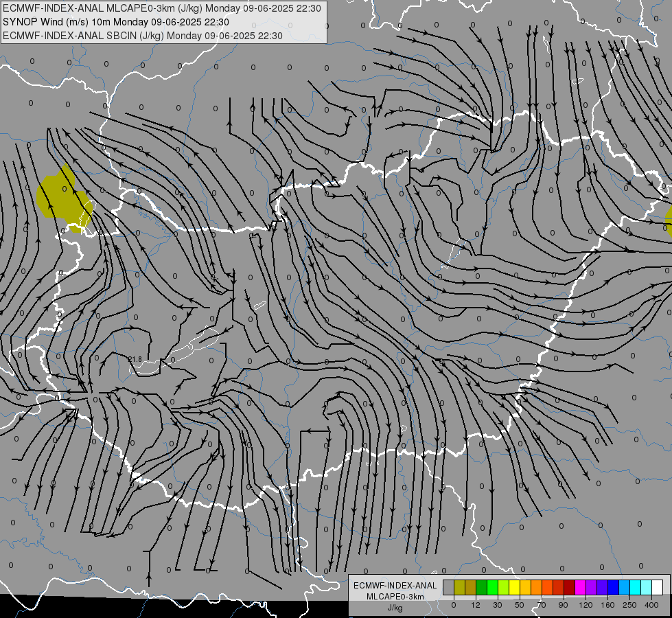Click the legend value '30'
Image resolution: width=672 pixels, height=618 pixels.
tap(498, 605)
